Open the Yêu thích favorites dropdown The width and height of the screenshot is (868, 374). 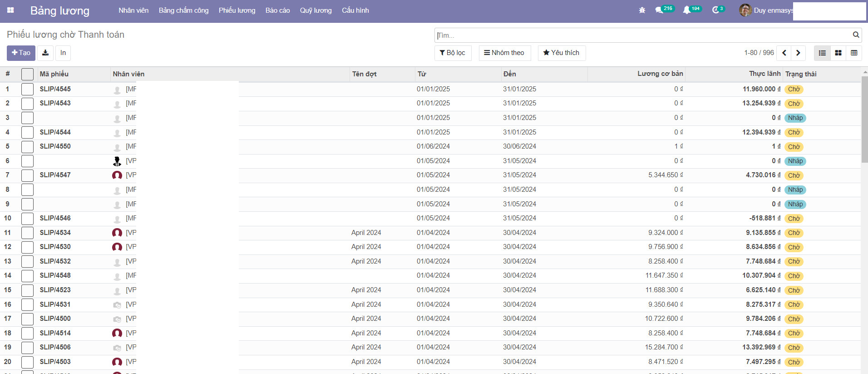[x=562, y=53]
